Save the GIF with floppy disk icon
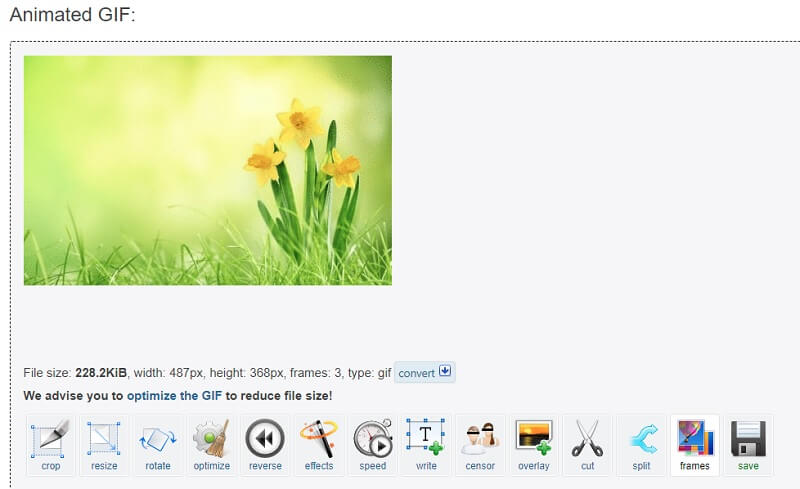This screenshot has height=489, width=800. point(748,438)
